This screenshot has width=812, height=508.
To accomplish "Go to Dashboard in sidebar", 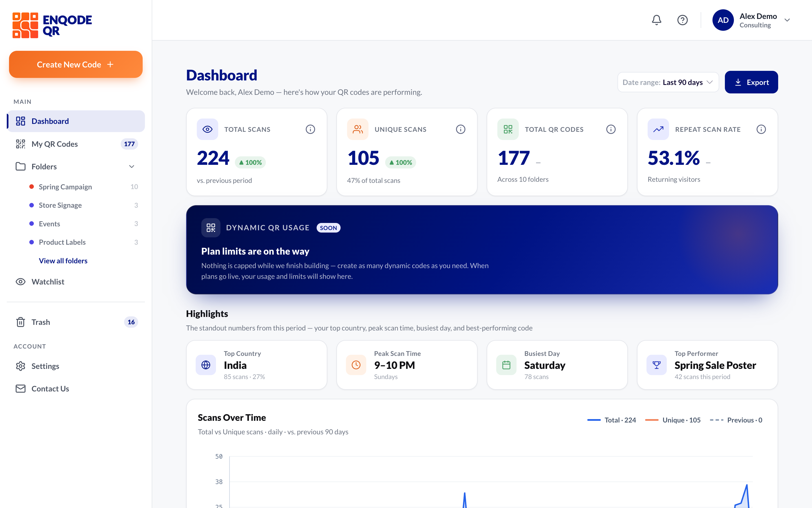I will point(76,121).
